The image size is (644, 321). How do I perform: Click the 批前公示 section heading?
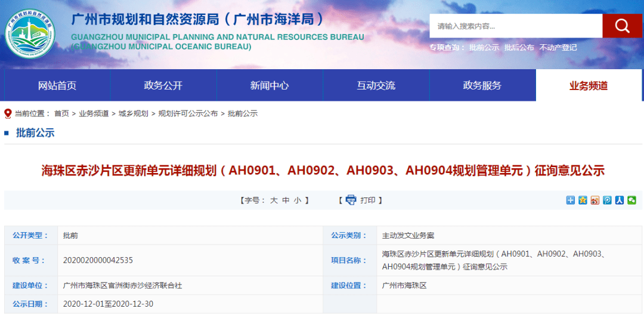click(35, 133)
